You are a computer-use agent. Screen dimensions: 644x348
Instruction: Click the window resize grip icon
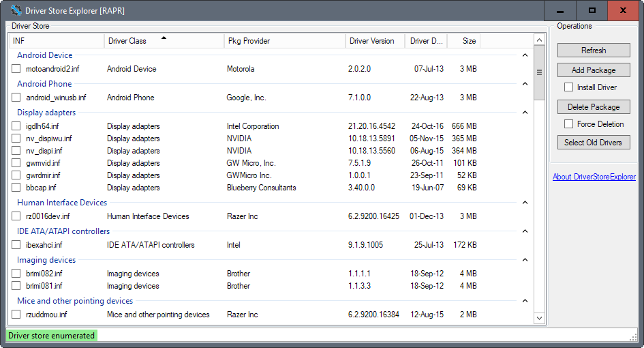pyautogui.click(x=633, y=337)
